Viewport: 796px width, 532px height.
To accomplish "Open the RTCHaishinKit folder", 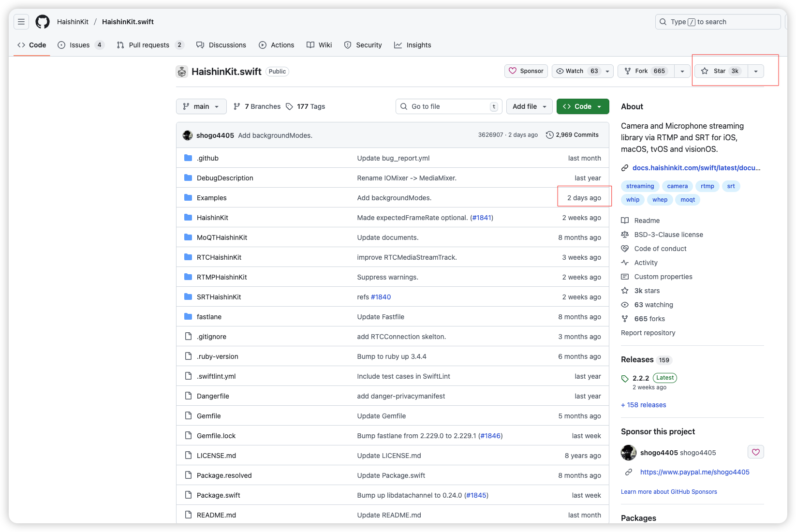I will coord(219,257).
